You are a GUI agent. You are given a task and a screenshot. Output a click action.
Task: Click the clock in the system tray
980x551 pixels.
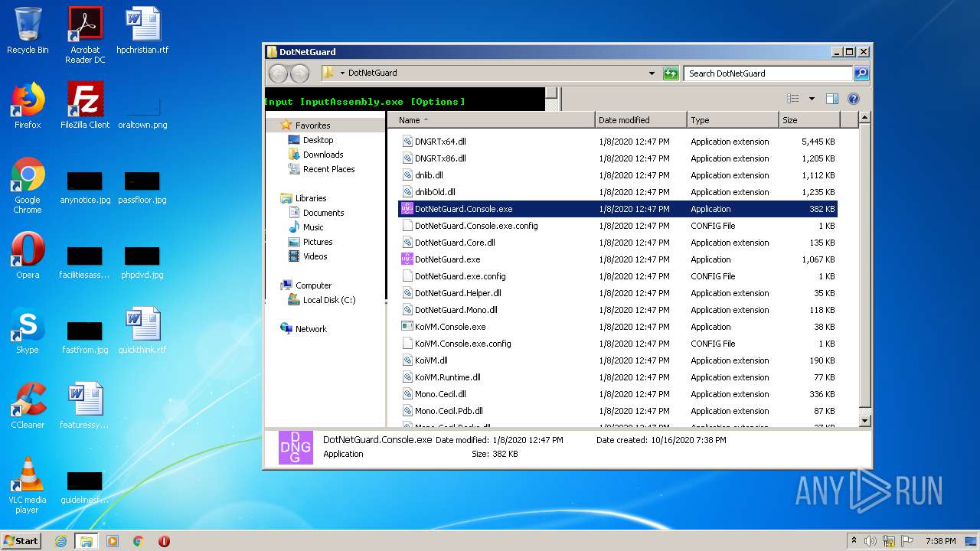click(x=940, y=541)
